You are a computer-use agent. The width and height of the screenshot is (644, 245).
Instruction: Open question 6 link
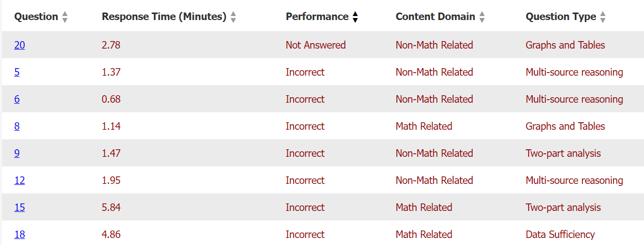17,99
